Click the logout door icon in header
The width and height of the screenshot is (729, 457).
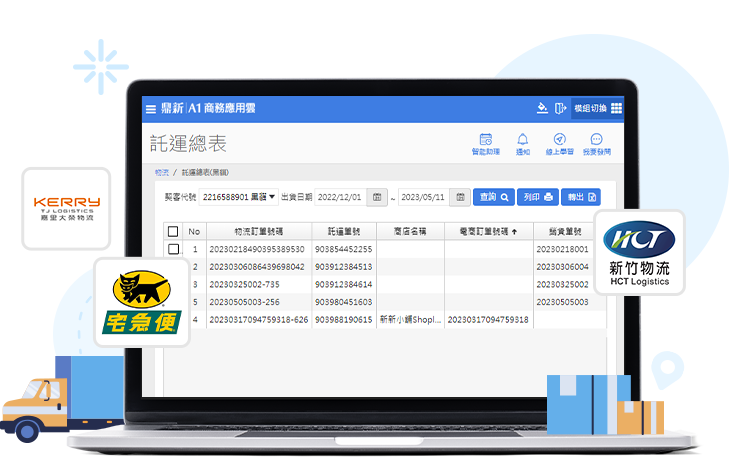click(560, 108)
